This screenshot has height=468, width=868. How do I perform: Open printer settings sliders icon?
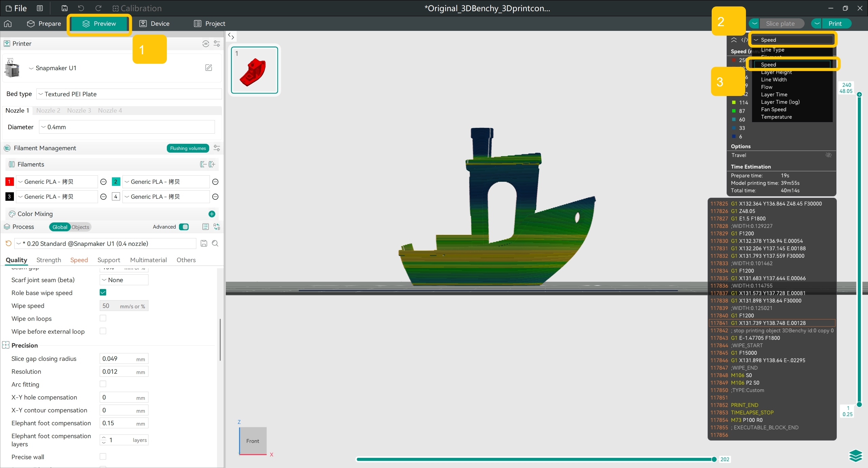(217, 43)
